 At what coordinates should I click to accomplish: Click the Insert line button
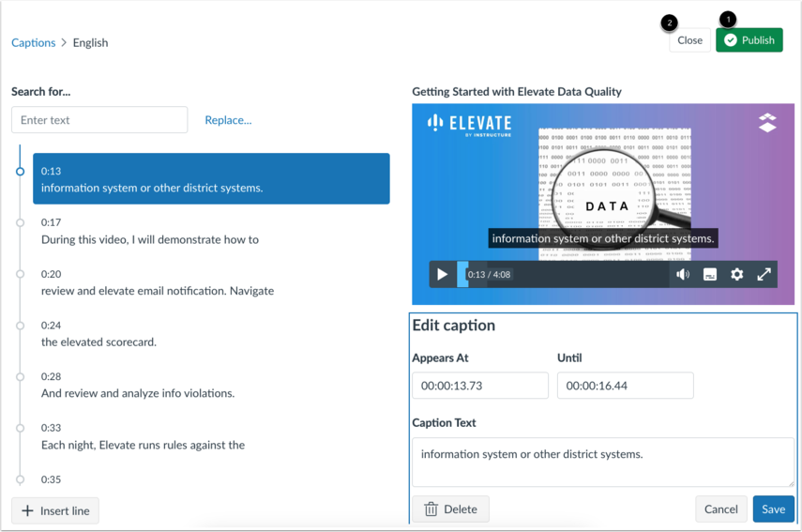click(55, 510)
